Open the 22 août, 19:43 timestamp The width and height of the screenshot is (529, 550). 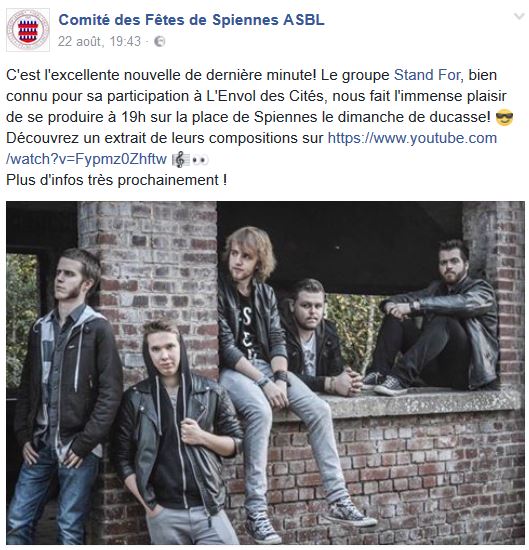pos(99,41)
